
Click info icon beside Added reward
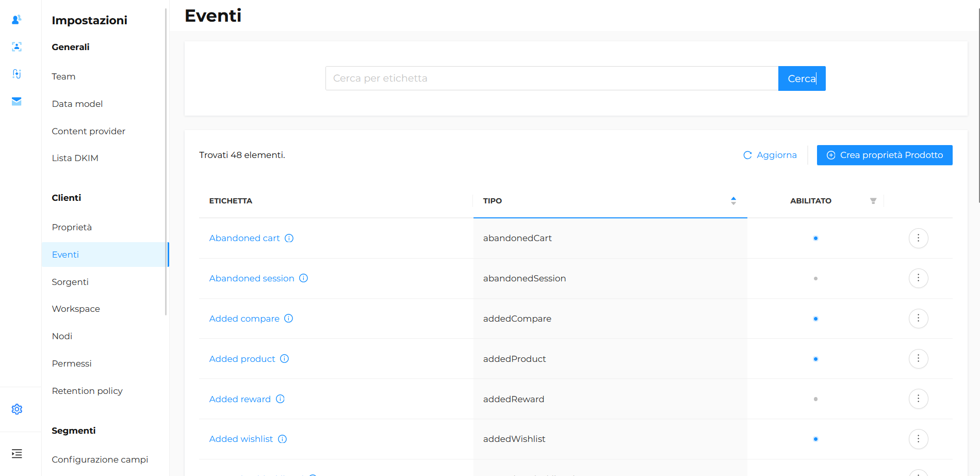(280, 399)
